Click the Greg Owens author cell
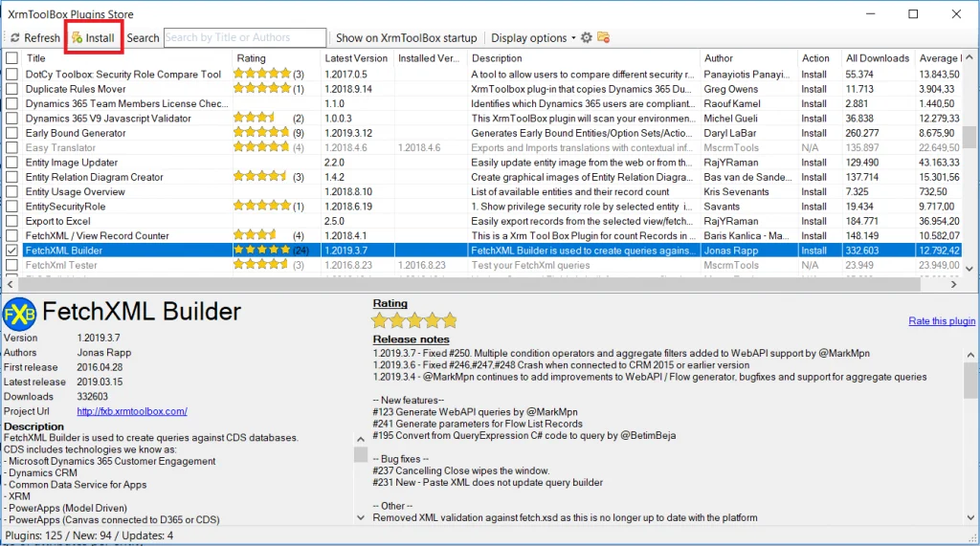Screen dimensions: 980x546 click(730, 89)
